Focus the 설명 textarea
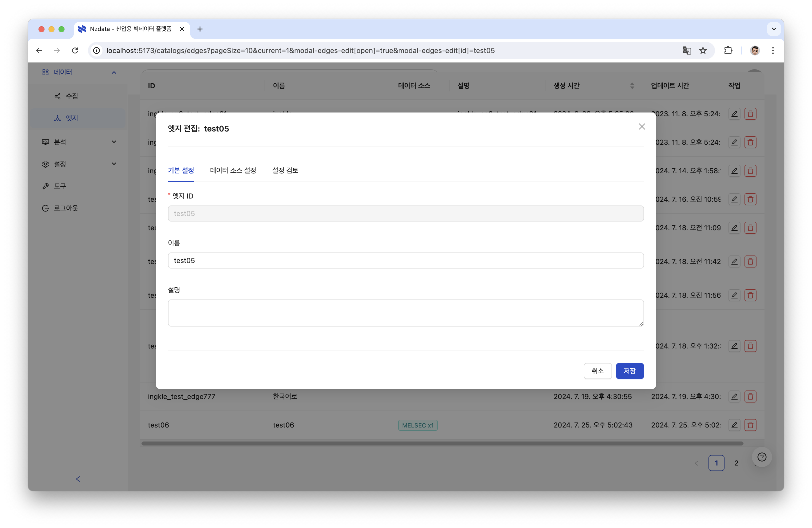 click(x=406, y=313)
